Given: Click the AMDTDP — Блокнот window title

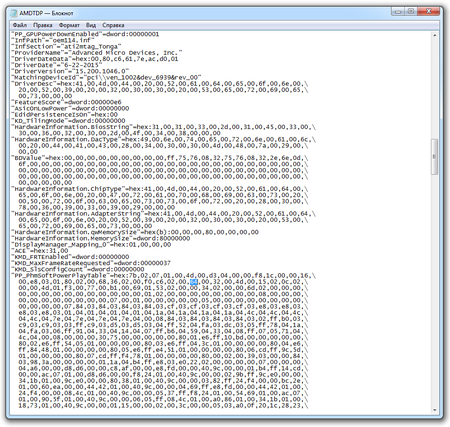Looking at the screenshot, I should pyautogui.click(x=46, y=13).
